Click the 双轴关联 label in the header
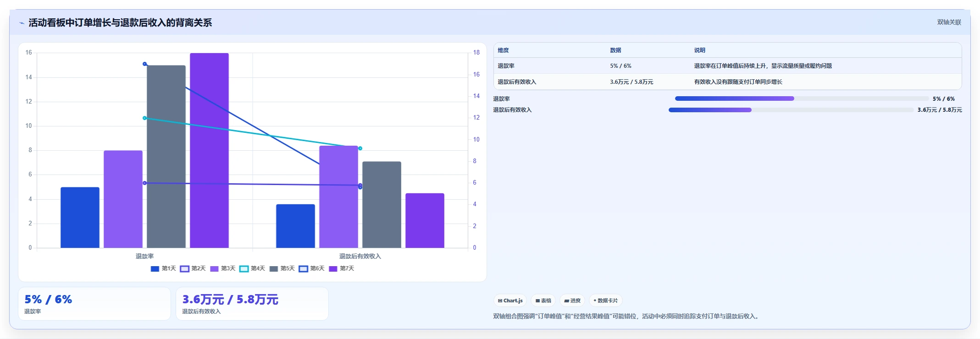The width and height of the screenshot is (980, 339). tap(949, 22)
